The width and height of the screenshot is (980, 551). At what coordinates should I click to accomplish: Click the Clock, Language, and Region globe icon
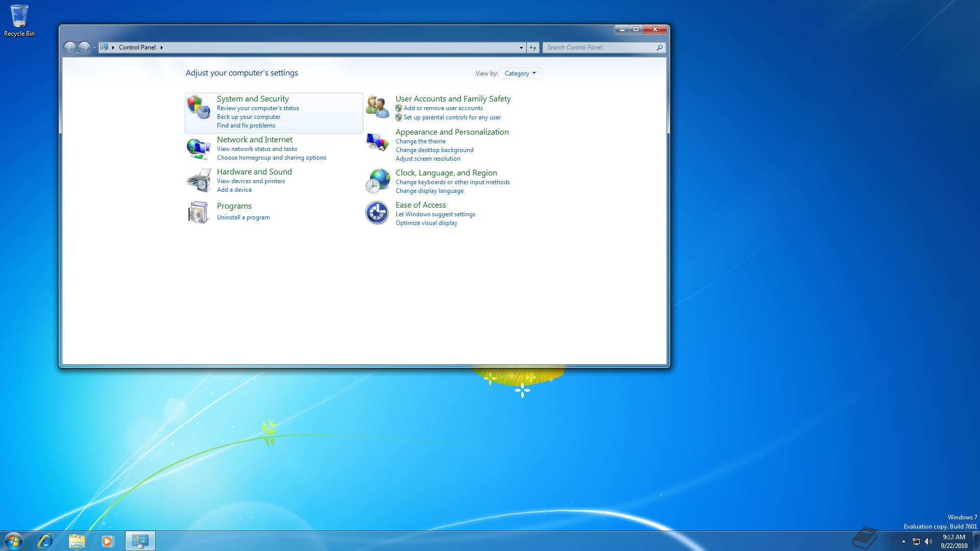[x=378, y=181]
